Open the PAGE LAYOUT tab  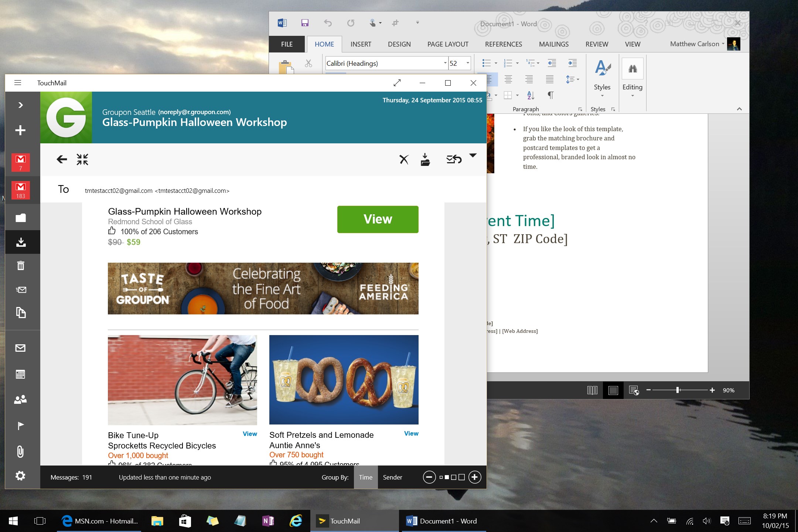pos(448,44)
